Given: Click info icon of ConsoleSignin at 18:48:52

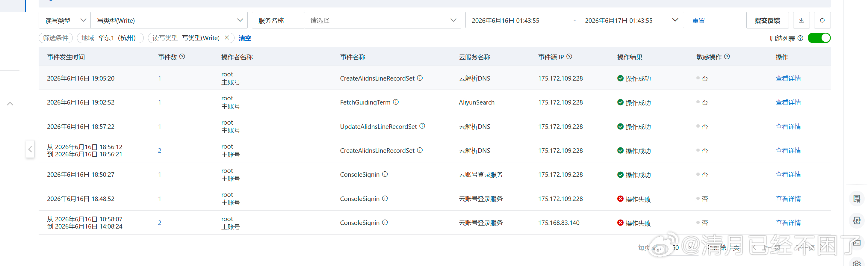Looking at the screenshot, I should [385, 198].
